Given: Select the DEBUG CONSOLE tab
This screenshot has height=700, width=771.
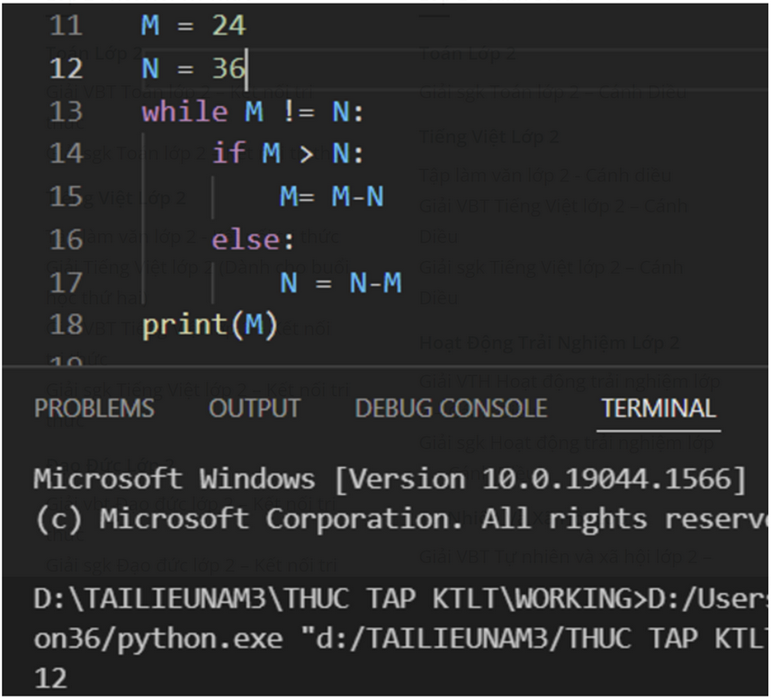Looking at the screenshot, I should [x=451, y=408].
